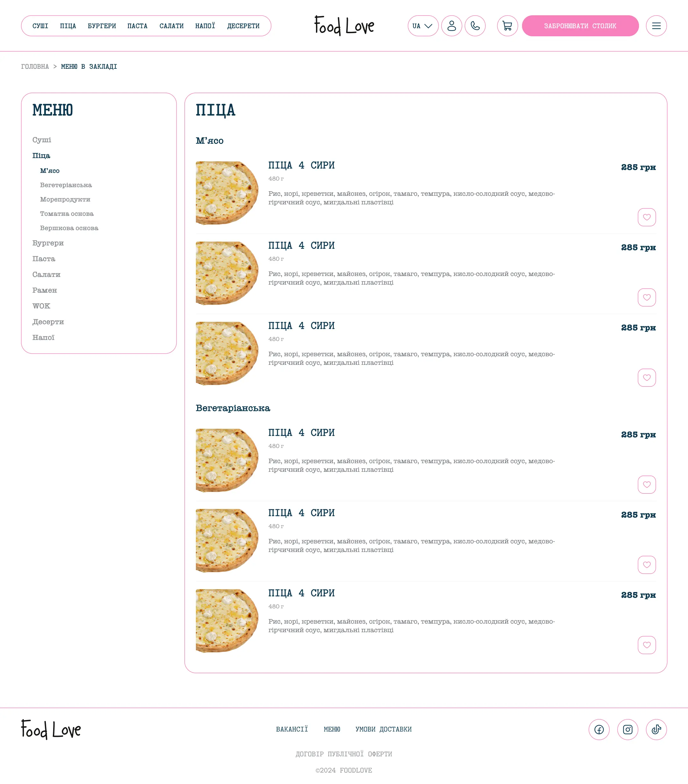Click the ЗАБРОНЮВАТИ СТОЛИК button

580,26
